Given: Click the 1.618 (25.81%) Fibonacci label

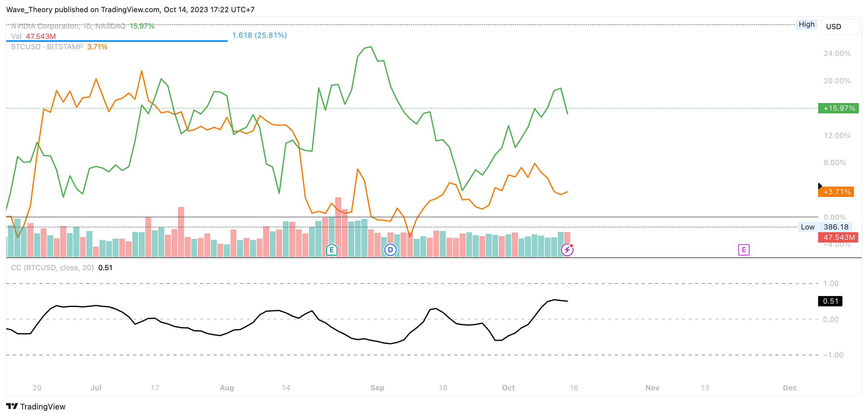Looking at the screenshot, I should pyautogui.click(x=259, y=35).
